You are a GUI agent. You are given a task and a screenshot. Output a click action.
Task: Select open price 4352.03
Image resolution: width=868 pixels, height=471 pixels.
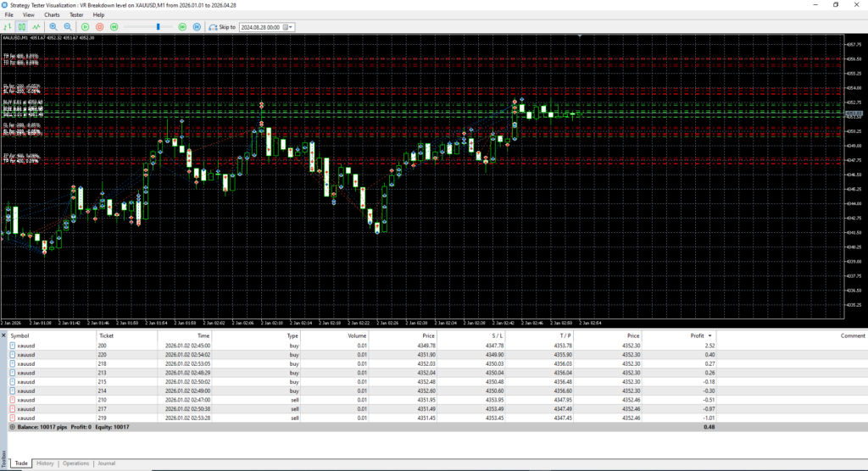click(426, 364)
